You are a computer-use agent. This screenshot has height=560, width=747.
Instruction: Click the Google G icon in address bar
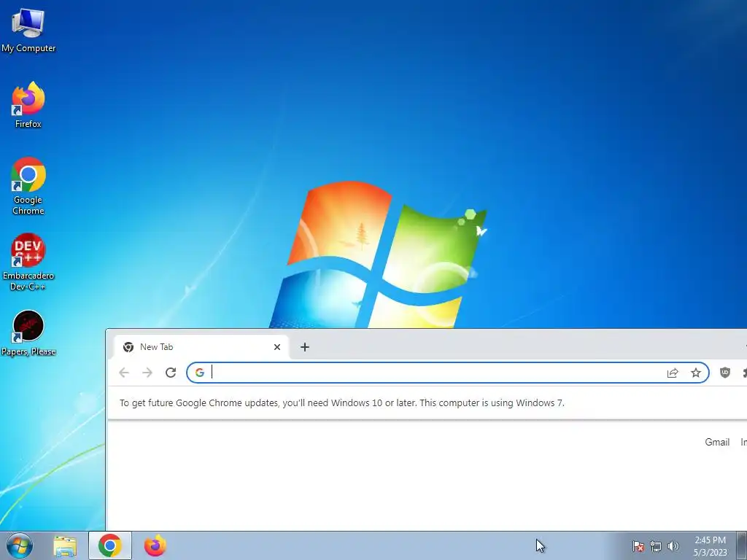(200, 373)
